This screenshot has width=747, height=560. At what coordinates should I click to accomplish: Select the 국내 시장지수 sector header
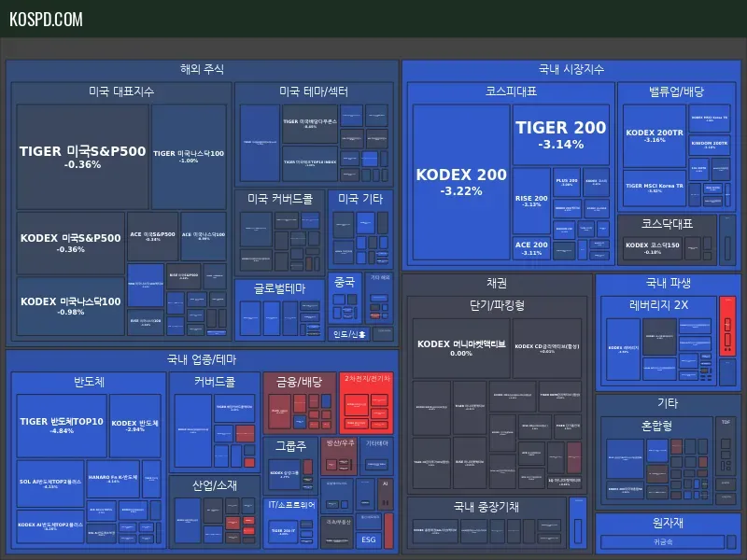tap(571, 69)
